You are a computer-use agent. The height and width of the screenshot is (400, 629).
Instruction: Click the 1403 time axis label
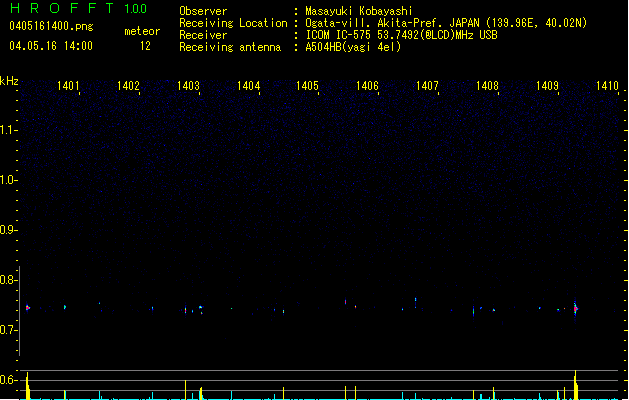pyautogui.click(x=188, y=86)
